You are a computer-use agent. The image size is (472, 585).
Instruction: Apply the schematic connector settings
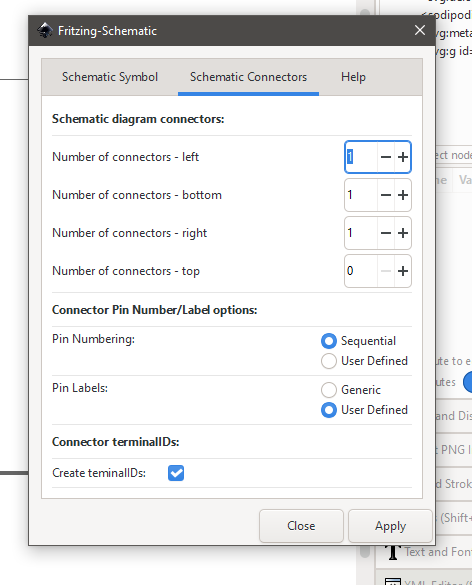[390, 526]
